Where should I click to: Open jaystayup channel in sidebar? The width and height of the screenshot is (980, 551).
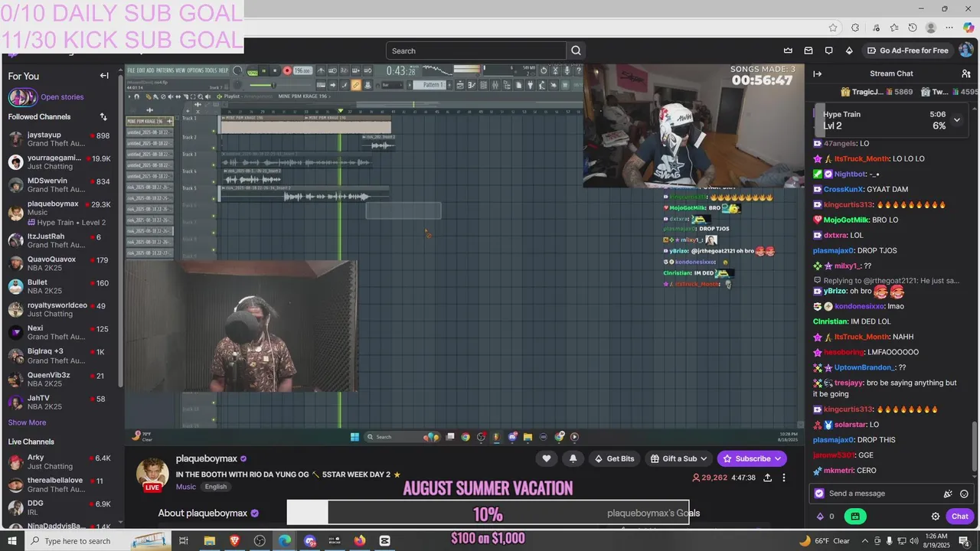[x=61, y=139]
